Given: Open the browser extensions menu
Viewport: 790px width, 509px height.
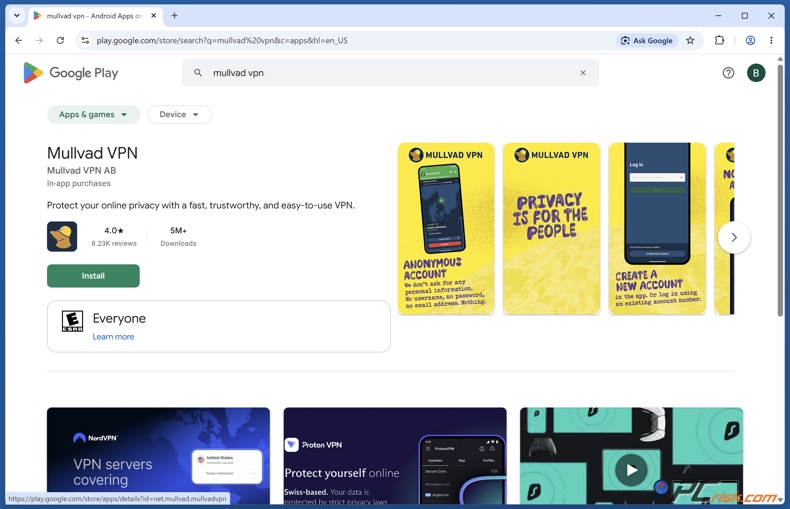Looking at the screenshot, I should pyautogui.click(x=719, y=40).
